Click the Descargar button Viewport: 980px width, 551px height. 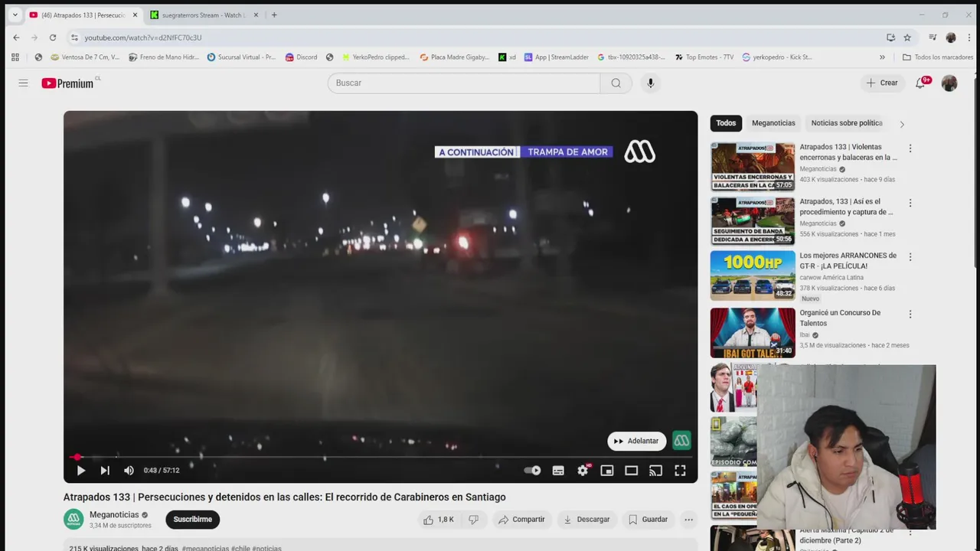click(x=586, y=520)
